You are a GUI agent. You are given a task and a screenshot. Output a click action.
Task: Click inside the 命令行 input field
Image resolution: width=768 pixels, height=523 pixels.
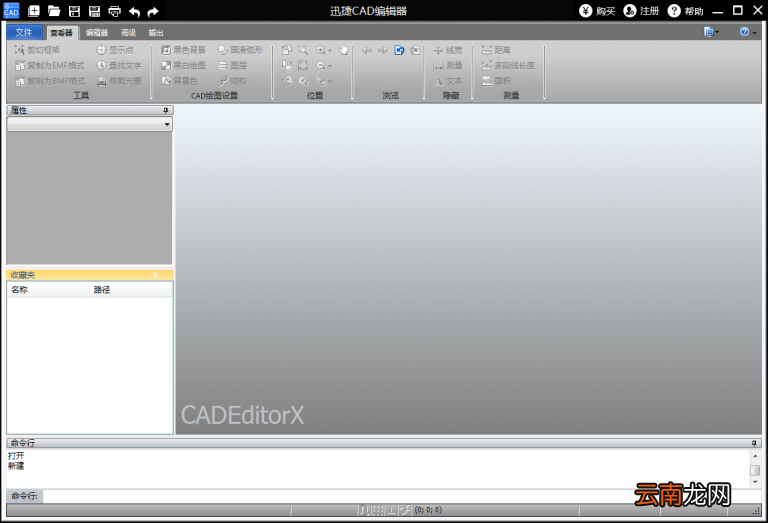(402, 496)
